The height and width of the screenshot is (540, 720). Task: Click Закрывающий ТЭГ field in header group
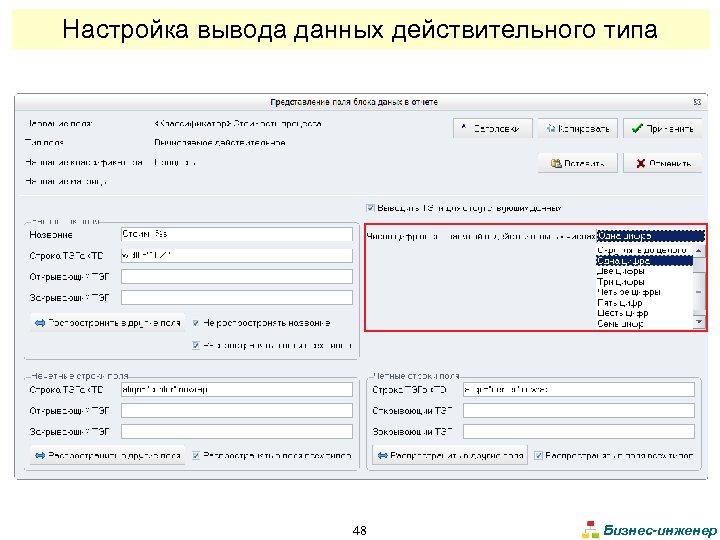(x=237, y=298)
